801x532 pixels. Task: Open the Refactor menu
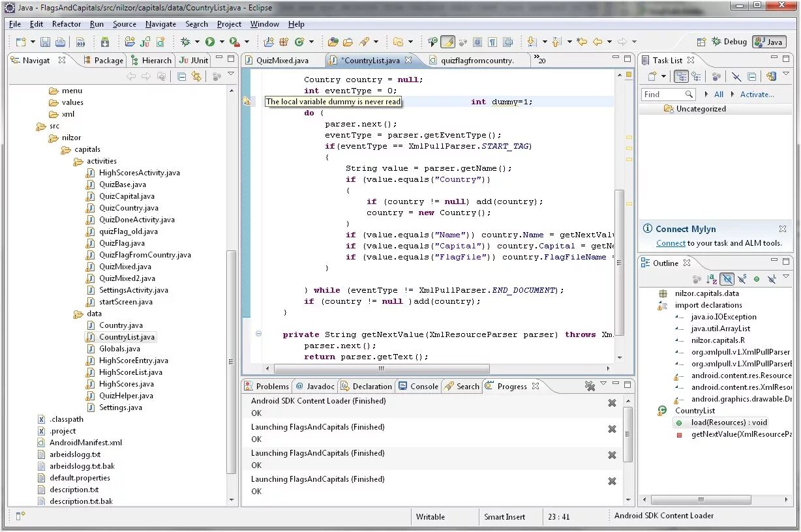pos(67,24)
